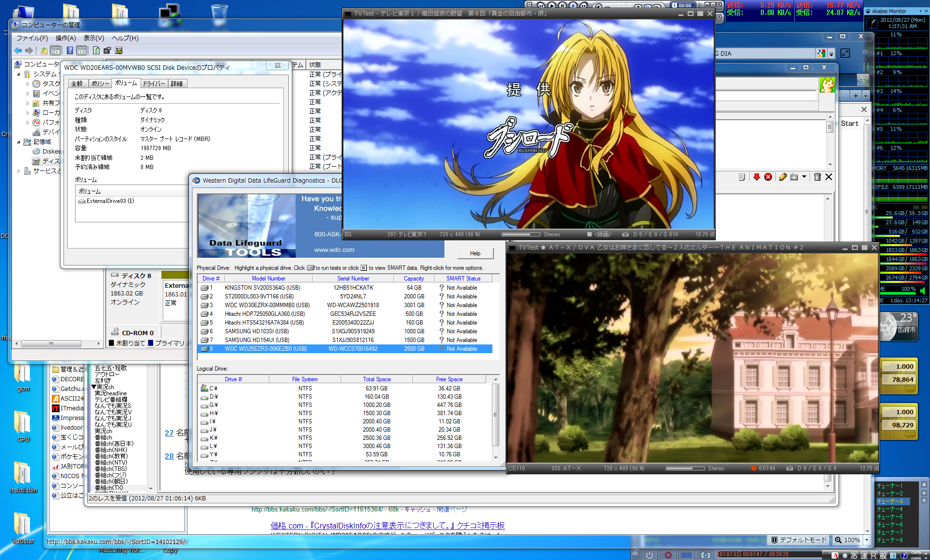Open the キャッシュ cached link
Image resolution: width=930 pixels, height=560 pixels.
pyautogui.click(x=417, y=509)
